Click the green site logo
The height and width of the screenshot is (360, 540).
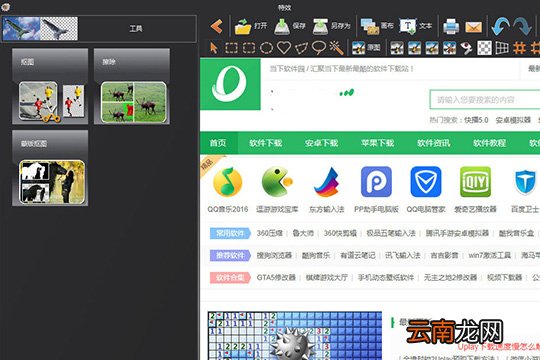tap(230, 84)
